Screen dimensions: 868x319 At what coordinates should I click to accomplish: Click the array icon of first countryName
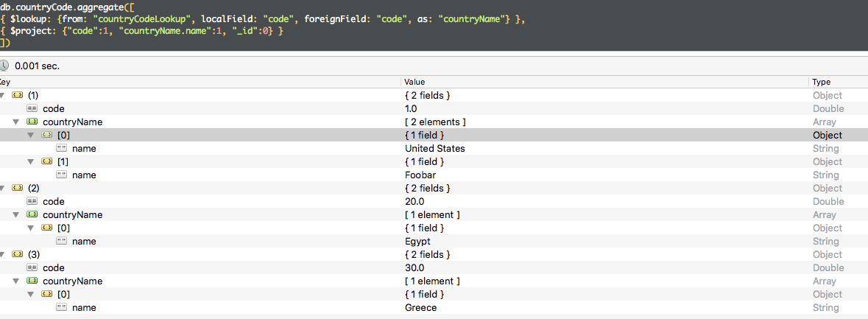point(32,122)
